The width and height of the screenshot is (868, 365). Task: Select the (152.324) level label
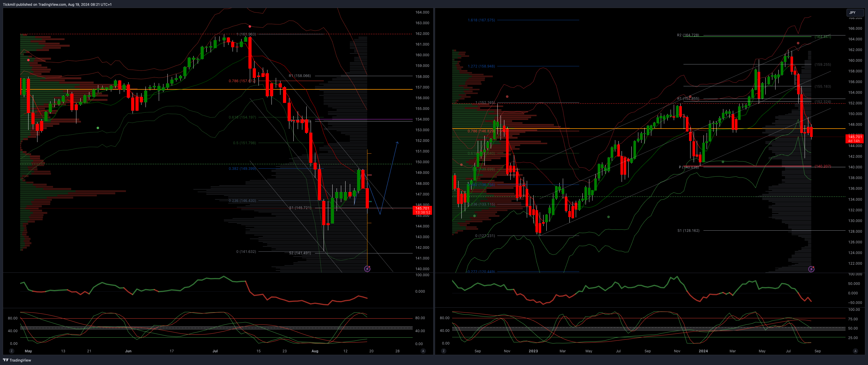click(x=823, y=101)
